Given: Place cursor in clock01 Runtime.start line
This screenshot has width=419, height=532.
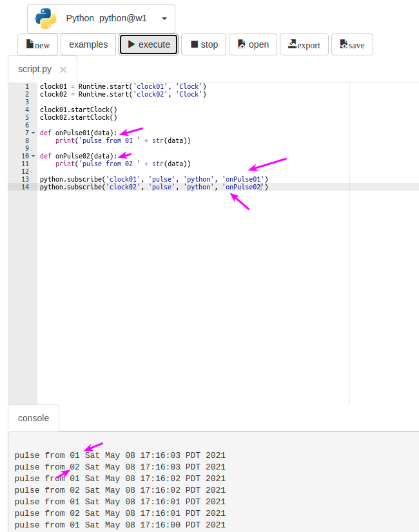Looking at the screenshot, I should pos(123,86).
